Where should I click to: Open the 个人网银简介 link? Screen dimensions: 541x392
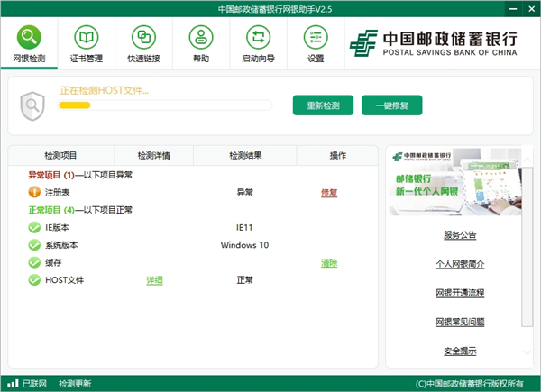[x=460, y=264]
